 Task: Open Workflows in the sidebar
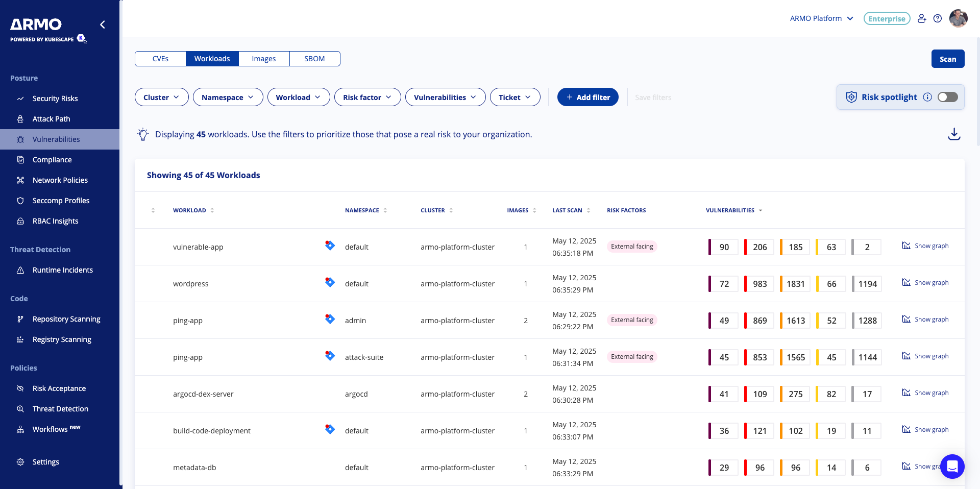60,429
